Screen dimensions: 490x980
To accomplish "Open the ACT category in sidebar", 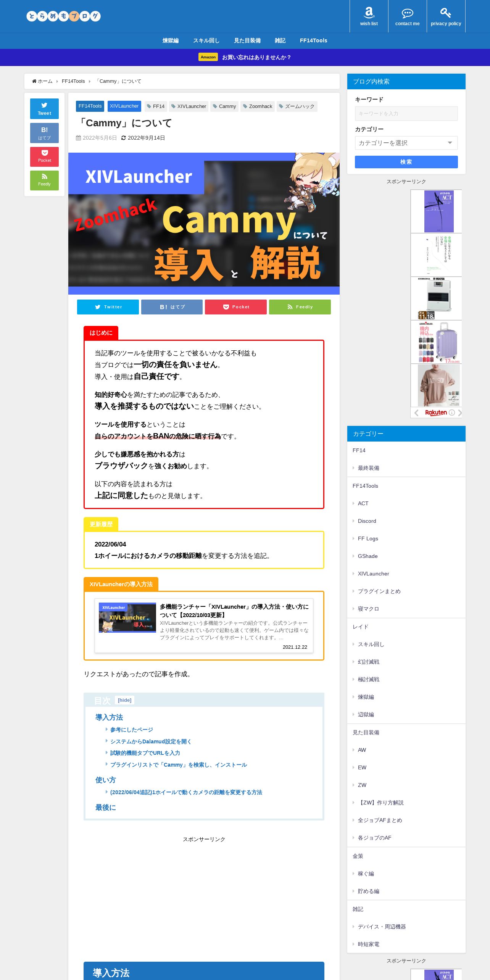I will [363, 503].
